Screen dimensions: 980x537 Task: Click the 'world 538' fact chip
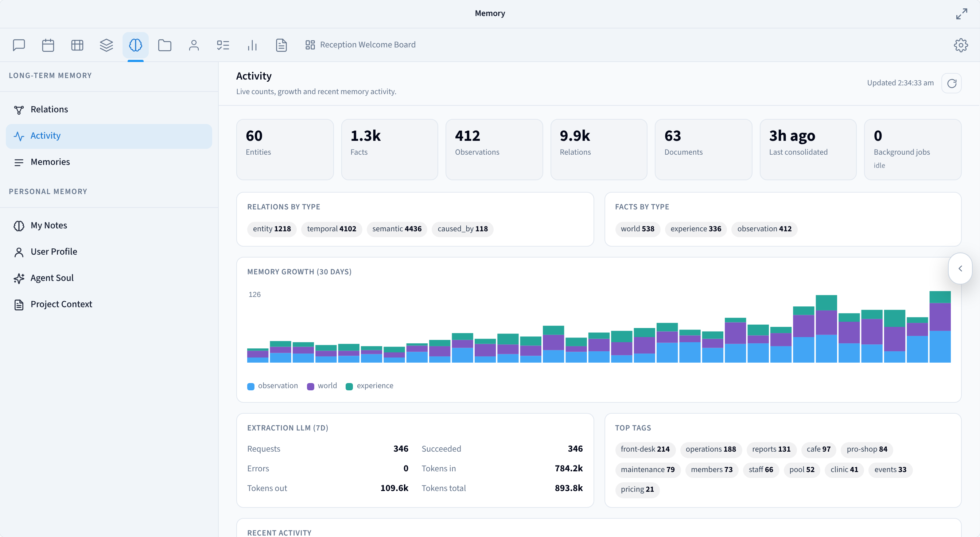(638, 229)
